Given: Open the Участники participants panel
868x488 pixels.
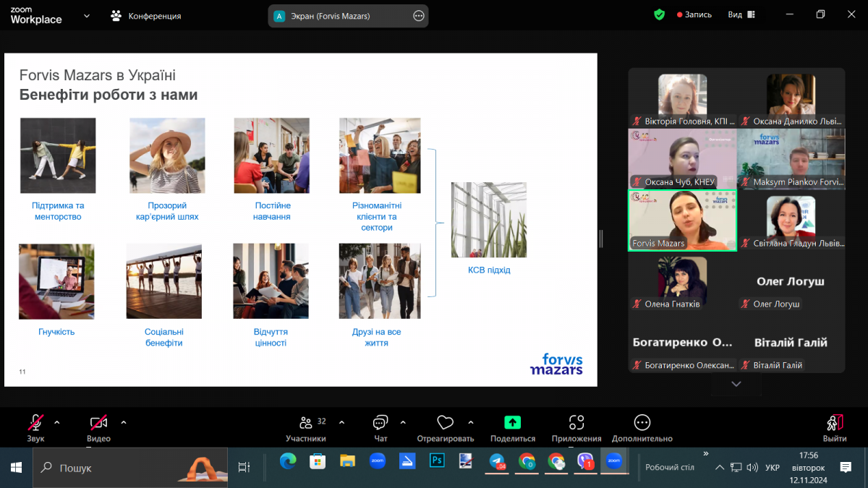Looking at the screenshot, I should point(306,423).
